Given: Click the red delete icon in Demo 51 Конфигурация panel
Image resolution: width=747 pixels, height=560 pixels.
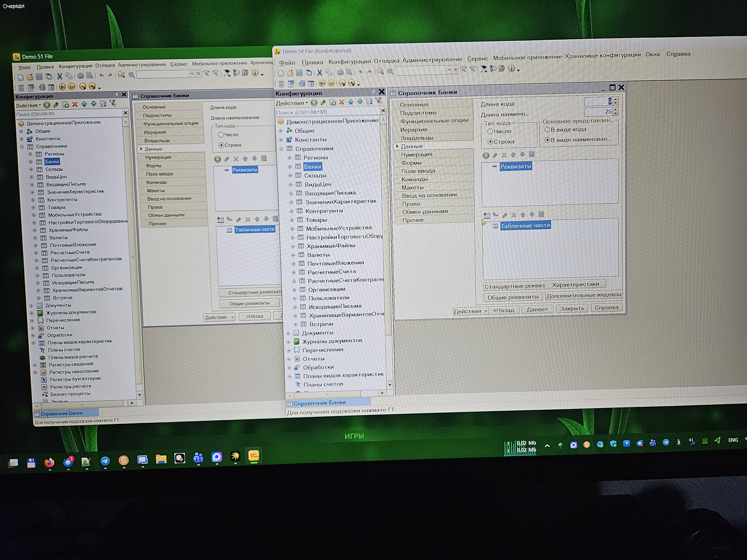Looking at the screenshot, I should [x=75, y=104].
